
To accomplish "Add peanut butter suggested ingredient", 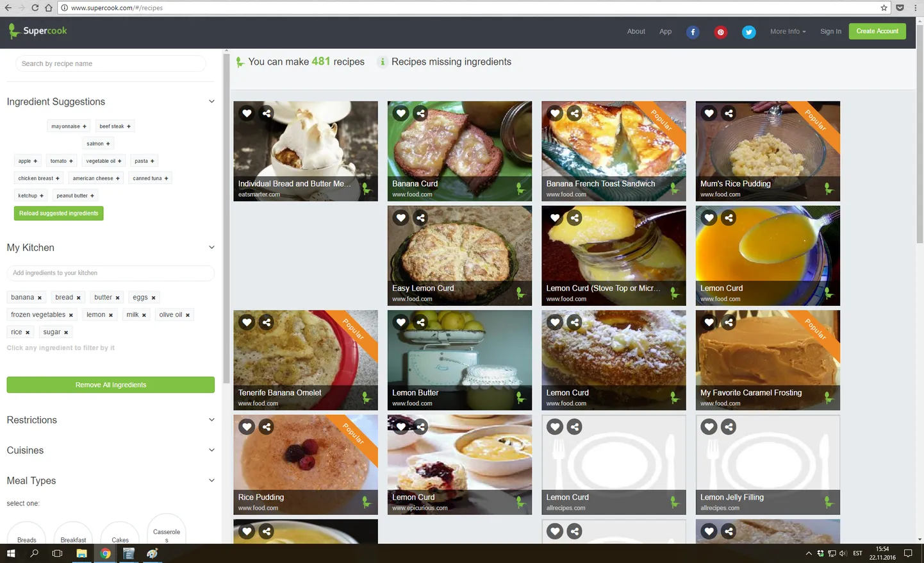I will click(x=75, y=196).
